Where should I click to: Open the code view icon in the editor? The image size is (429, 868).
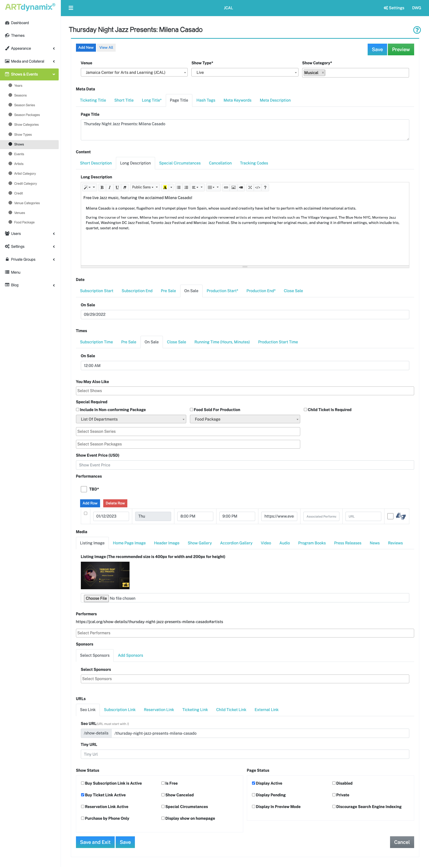coord(258,187)
